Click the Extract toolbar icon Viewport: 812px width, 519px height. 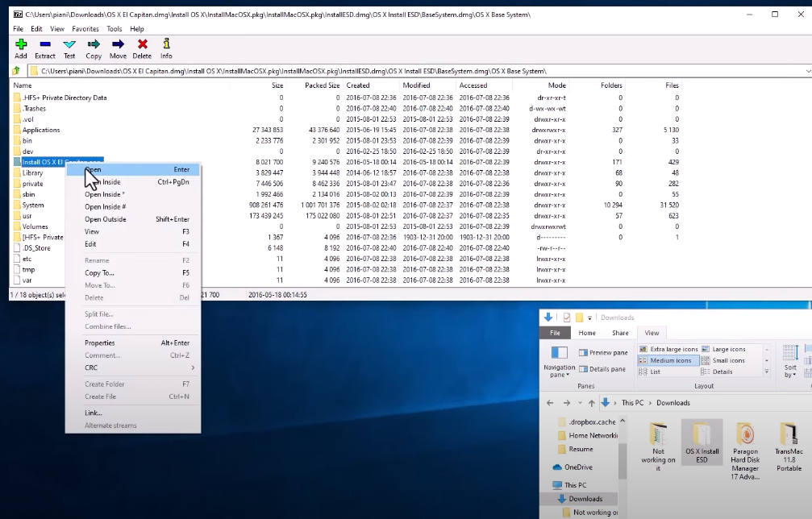point(45,48)
